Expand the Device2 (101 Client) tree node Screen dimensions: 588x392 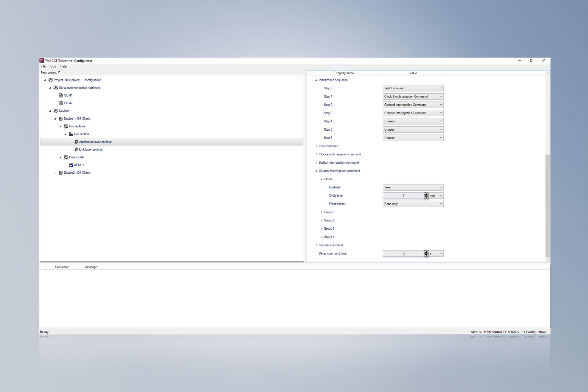coord(56,173)
